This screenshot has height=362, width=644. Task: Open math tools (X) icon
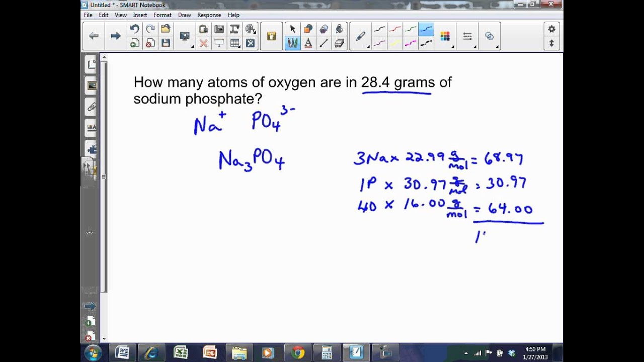[x=250, y=43]
